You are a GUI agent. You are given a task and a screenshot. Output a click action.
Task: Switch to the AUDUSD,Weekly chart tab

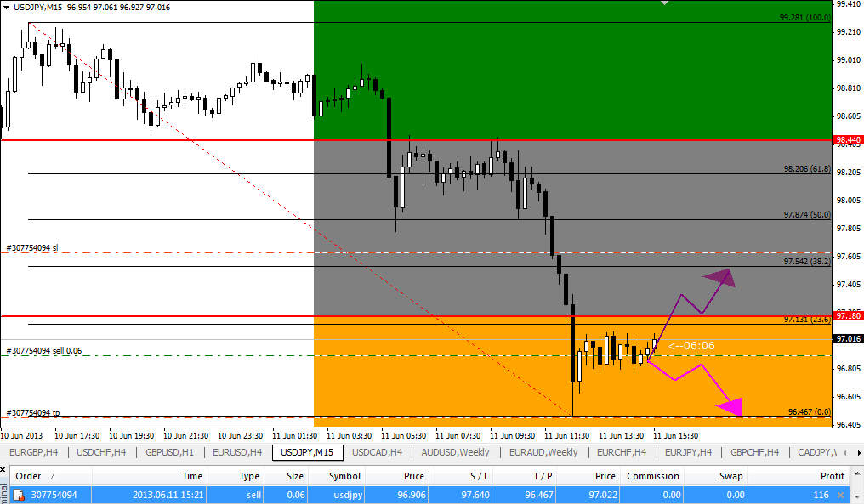click(x=455, y=452)
